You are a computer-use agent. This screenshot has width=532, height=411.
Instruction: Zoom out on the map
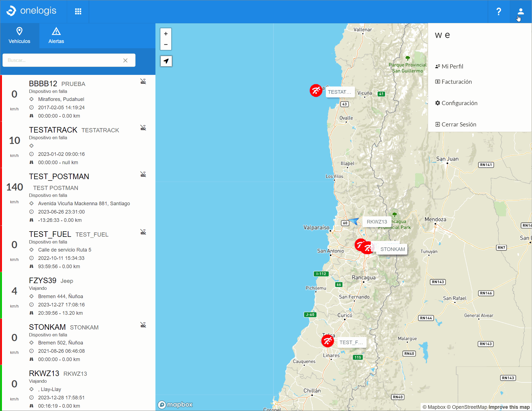(166, 45)
